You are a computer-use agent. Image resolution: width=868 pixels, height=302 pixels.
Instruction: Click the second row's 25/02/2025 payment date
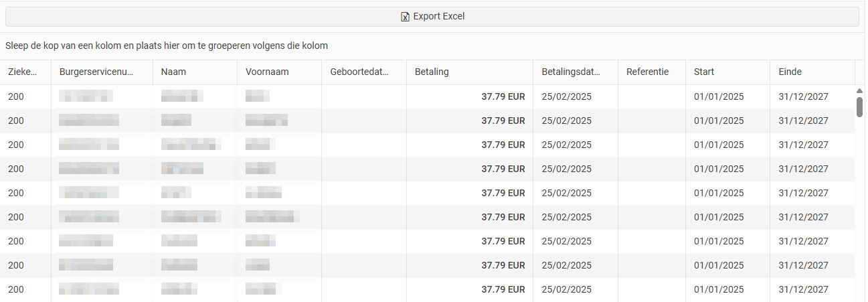(x=566, y=121)
